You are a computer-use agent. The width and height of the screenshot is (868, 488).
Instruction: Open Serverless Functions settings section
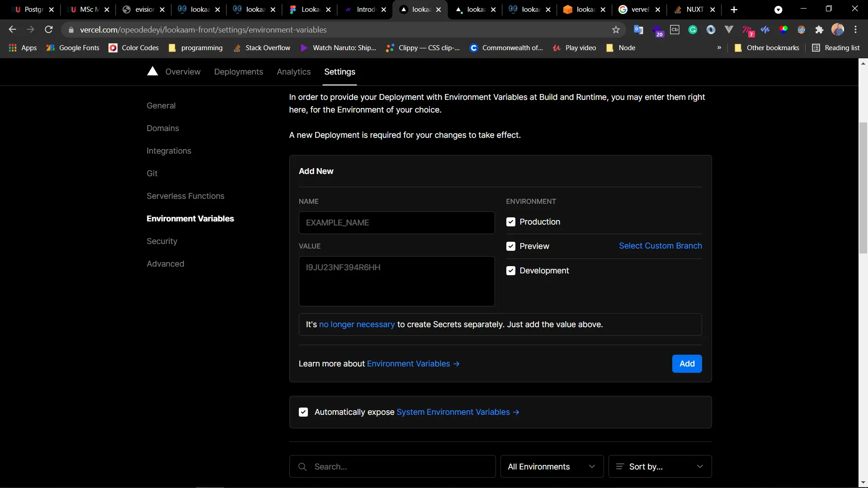(185, 196)
